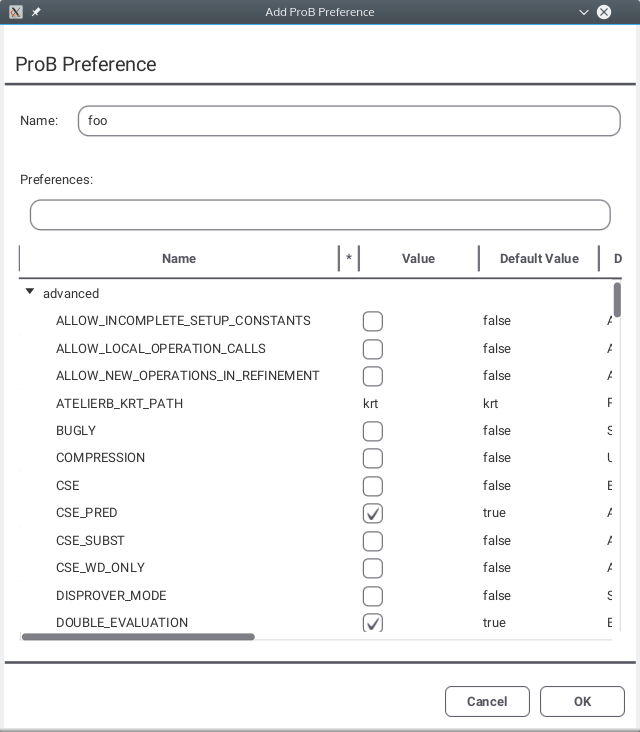
Task: Close the Add ProB Preference dialog
Action: pos(604,12)
